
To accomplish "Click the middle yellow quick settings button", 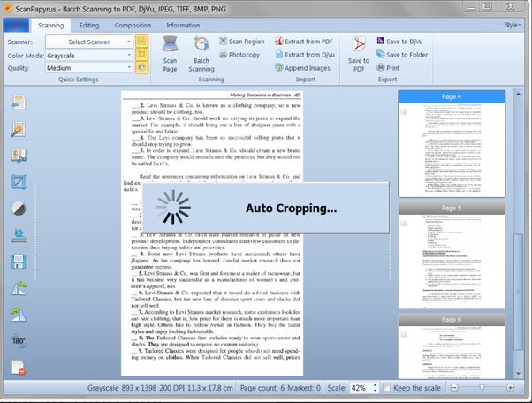I will click(141, 54).
